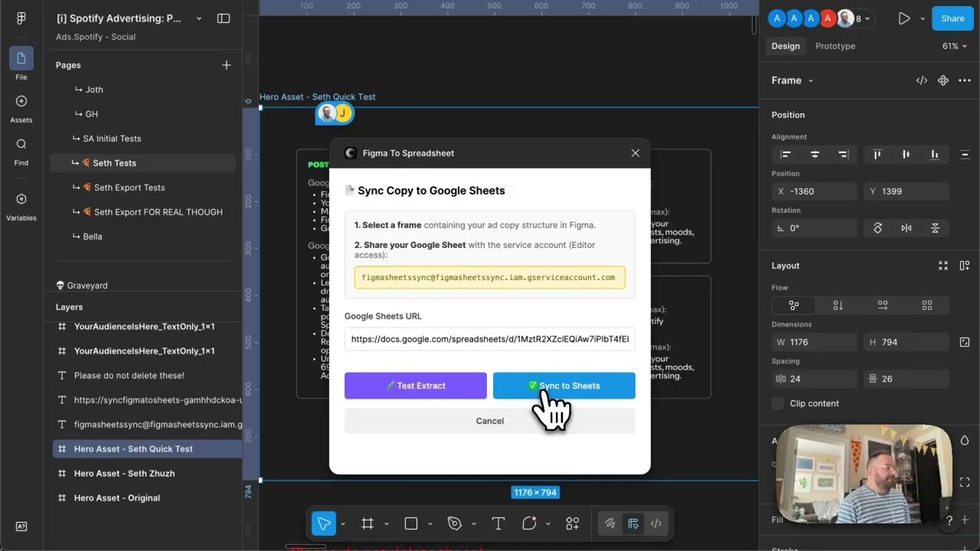This screenshot has width=980, height=551.
Task: Click the dev mode code icon beside Frame
Action: 922,80
